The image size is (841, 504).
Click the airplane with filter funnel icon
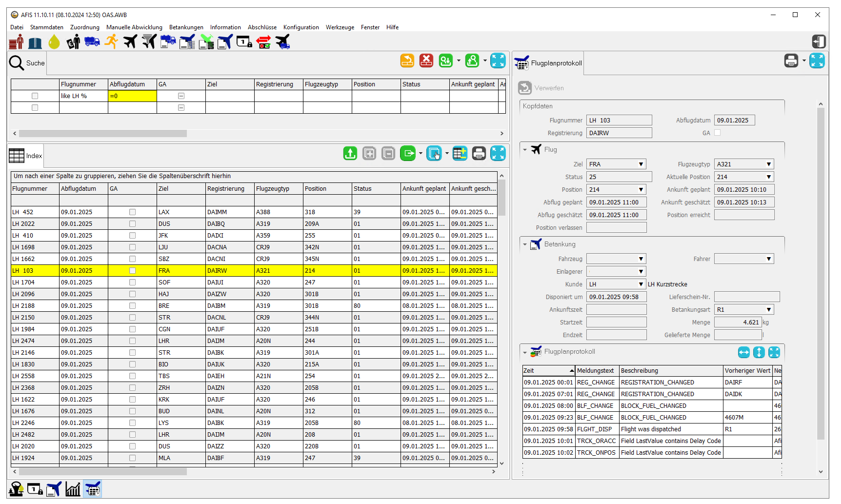(x=149, y=42)
